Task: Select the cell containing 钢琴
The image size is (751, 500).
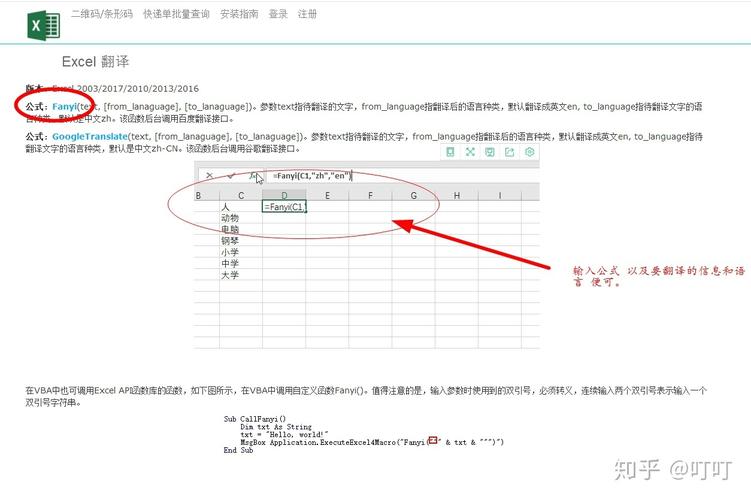Action: coord(241,241)
